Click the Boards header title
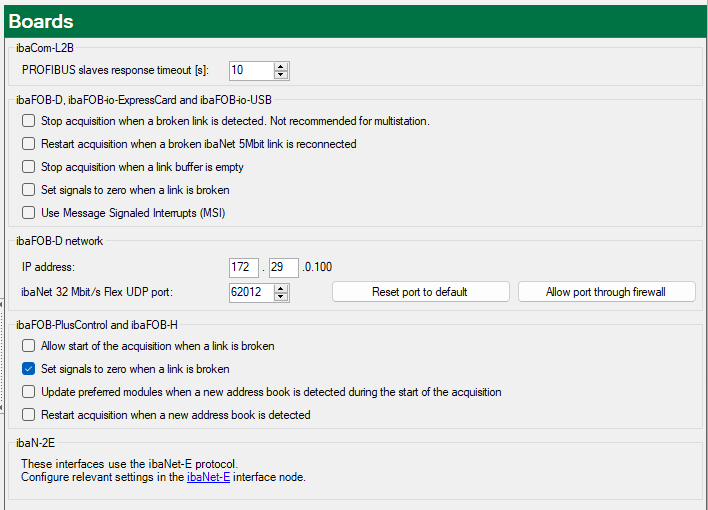708x510 pixels. [41, 21]
